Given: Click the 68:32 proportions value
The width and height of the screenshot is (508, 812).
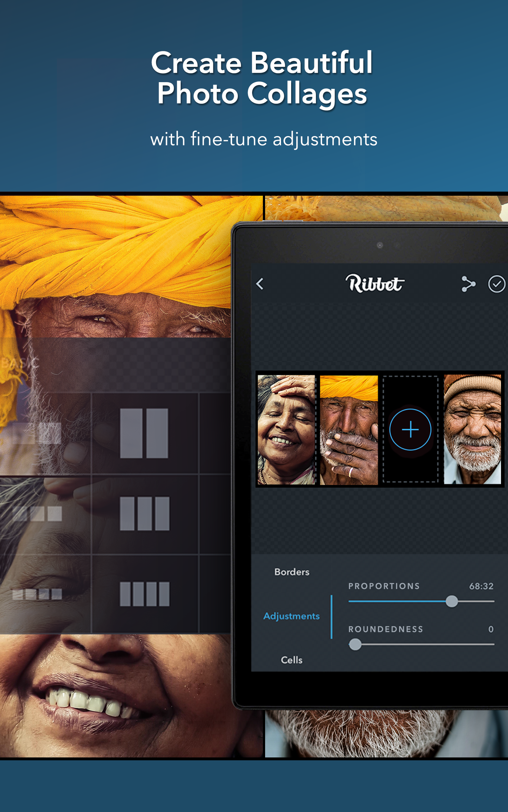Looking at the screenshot, I should point(481,586).
